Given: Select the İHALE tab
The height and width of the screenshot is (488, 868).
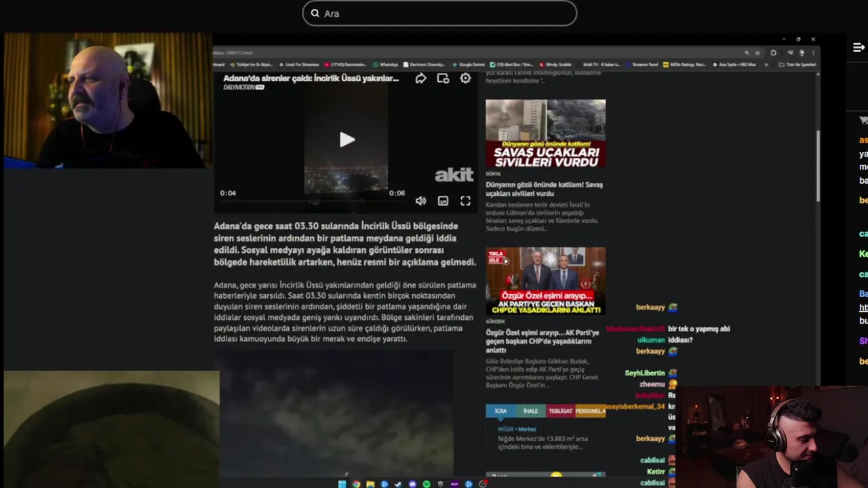Looking at the screenshot, I should click(x=530, y=411).
